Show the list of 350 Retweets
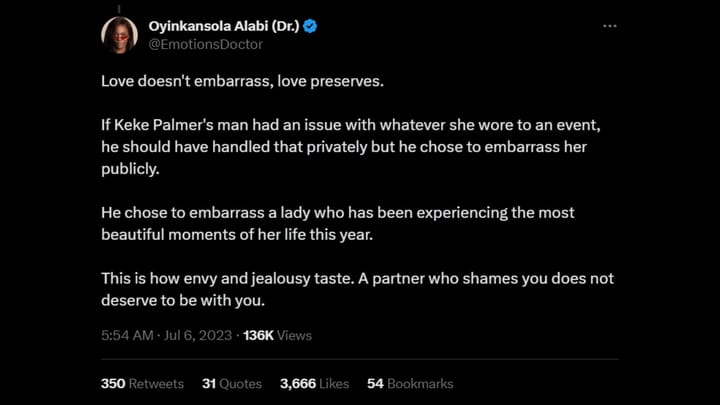Screen dimensions: 720x405 pyautogui.click(x=142, y=383)
